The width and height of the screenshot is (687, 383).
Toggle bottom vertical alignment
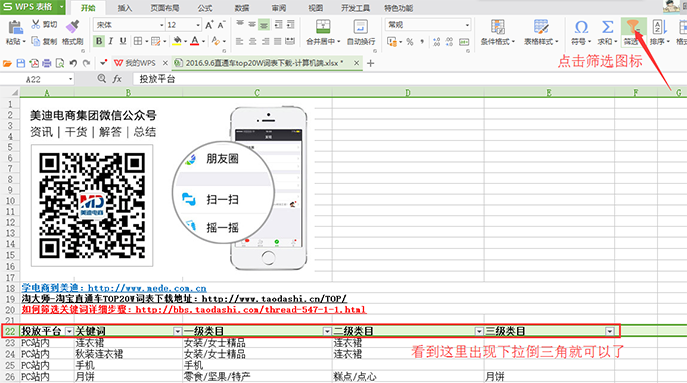click(x=264, y=25)
